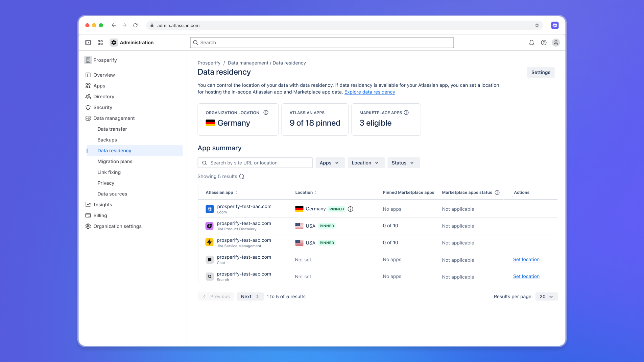This screenshot has height=362, width=644.
Task: Open the Status filter dropdown
Action: click(x=403, y=163)
